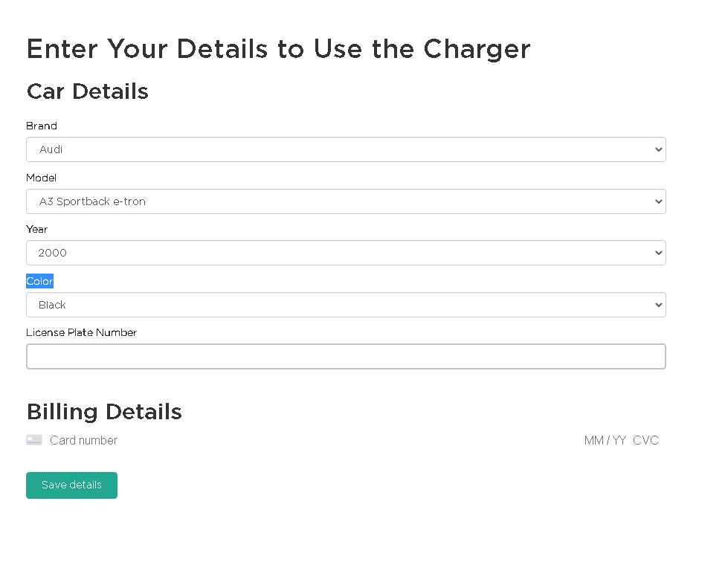Click the Year label text
Screen dimensions: 728x562
36,229
